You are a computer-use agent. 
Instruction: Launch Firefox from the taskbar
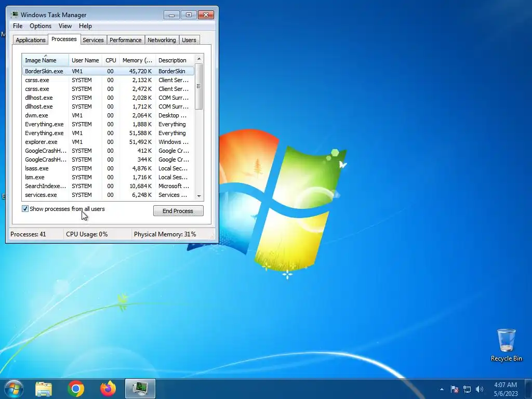pos(108,389)
